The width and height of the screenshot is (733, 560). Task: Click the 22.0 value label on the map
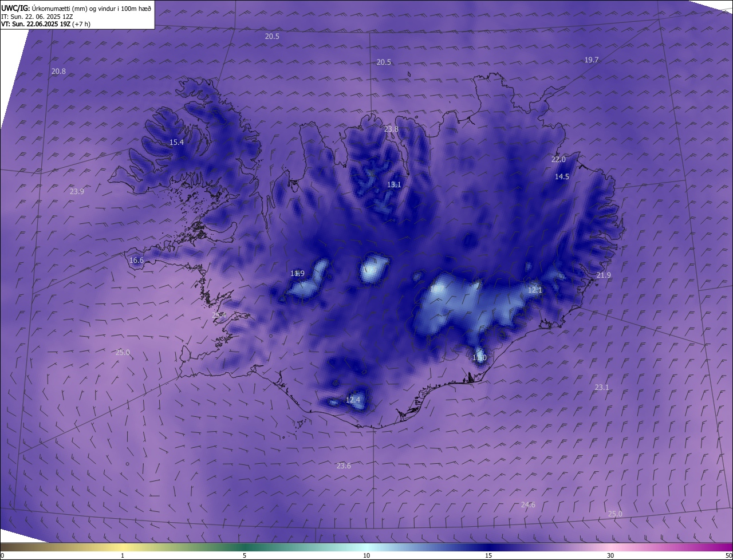tap(558, 160)
